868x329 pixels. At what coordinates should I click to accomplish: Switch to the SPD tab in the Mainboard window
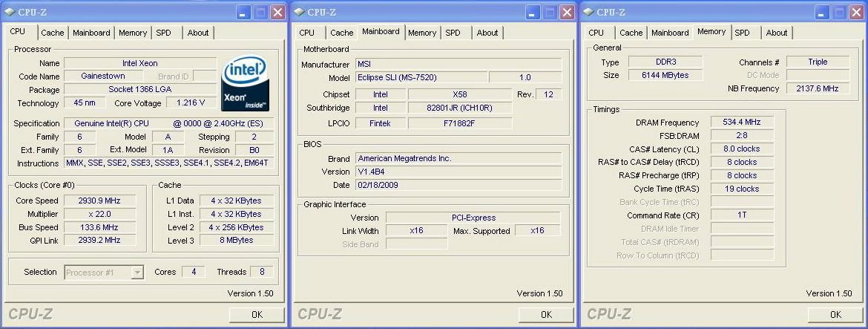453,33
